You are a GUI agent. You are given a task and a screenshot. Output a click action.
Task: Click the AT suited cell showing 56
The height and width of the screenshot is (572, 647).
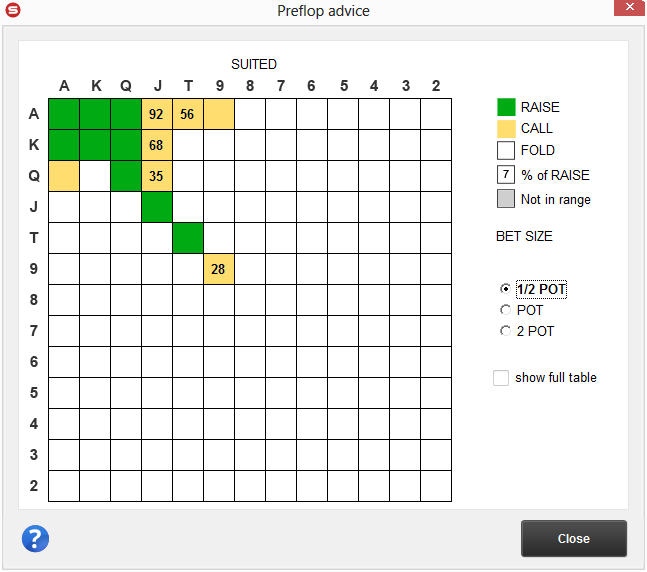[x=187, y=115]
